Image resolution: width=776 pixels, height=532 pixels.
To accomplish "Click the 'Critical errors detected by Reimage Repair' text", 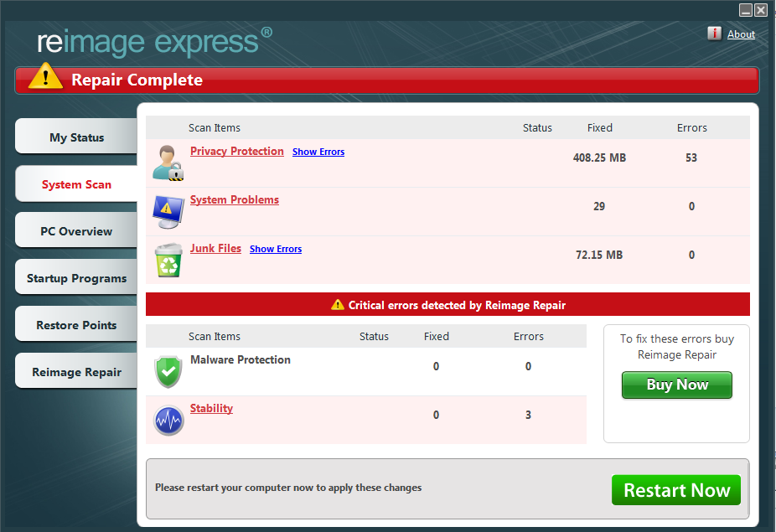I will click(457, 305).
